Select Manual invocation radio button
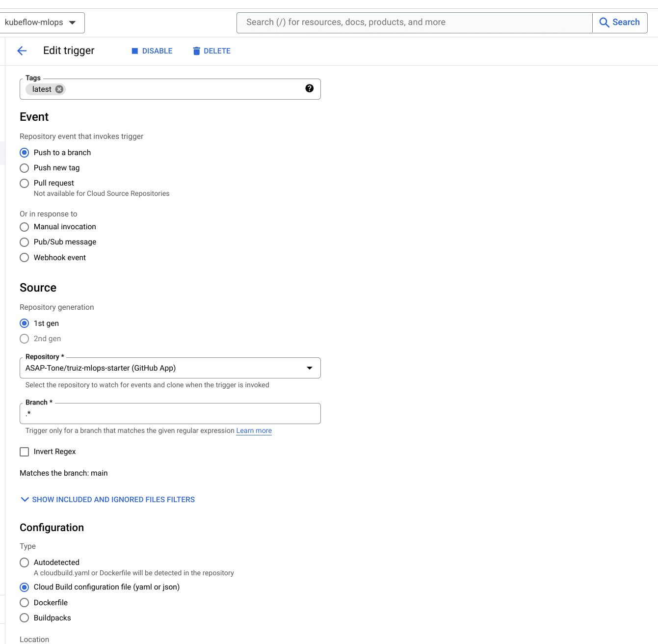Image resolution: width=658 pixels, height=644 pixels. 25,227
